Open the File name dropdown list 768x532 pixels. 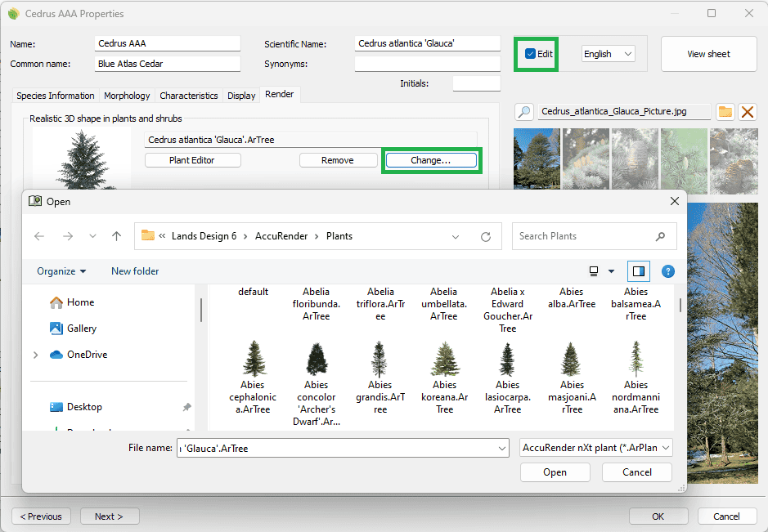tap(501, 449)
